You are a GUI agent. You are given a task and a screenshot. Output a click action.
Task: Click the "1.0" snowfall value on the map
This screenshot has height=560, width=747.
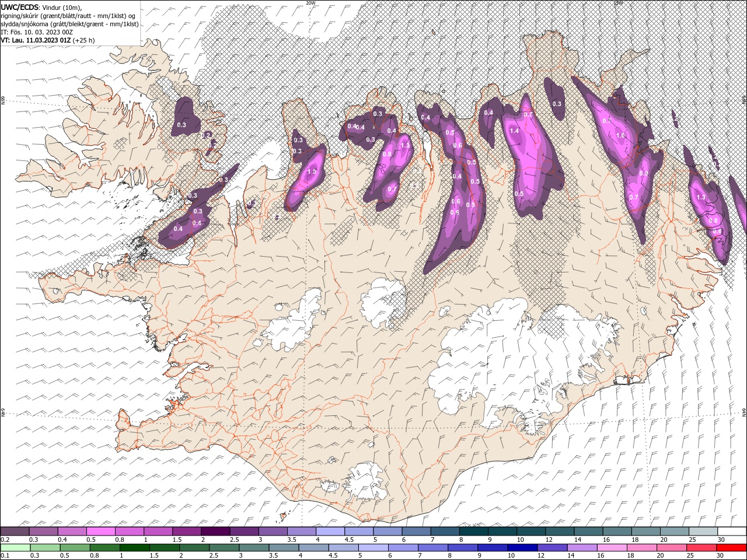tap(620, 135)
